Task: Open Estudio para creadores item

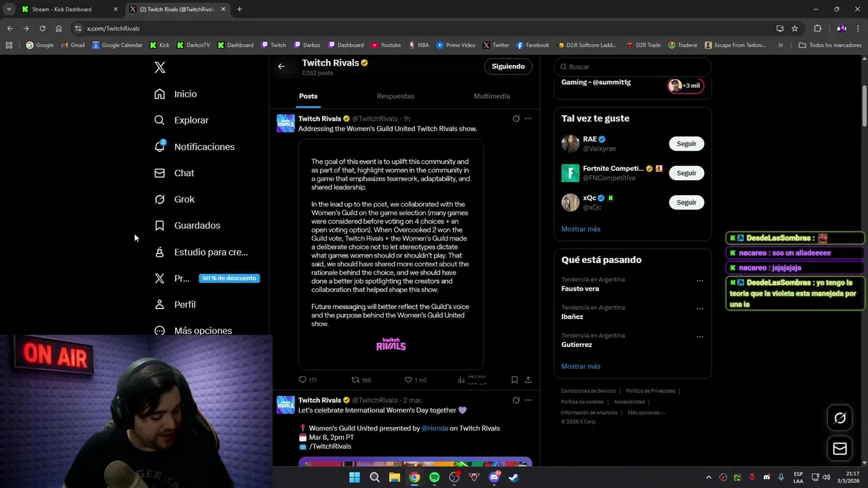Action: [201, 252]
